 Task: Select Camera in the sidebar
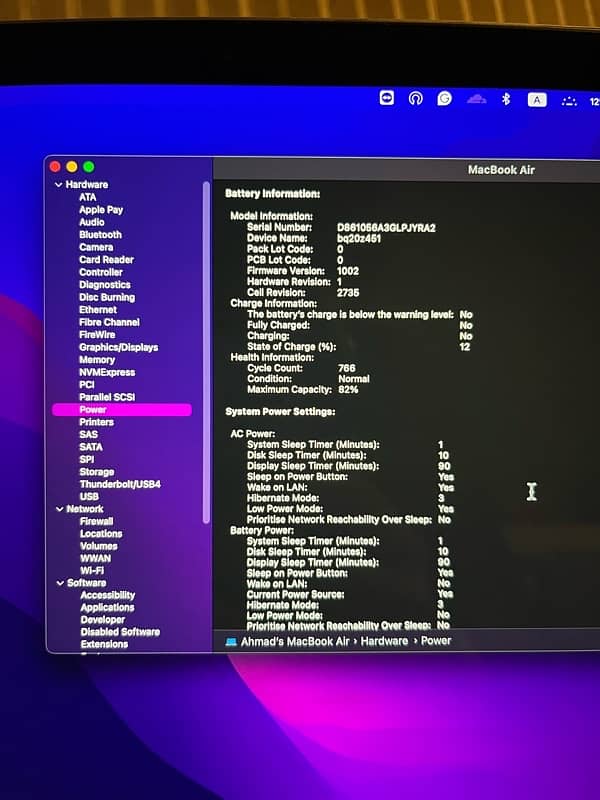(96, 247)
